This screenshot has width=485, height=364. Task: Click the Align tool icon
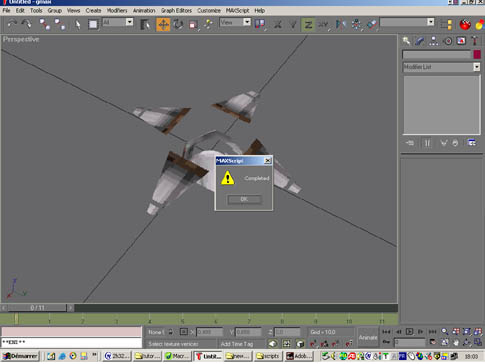point(371,24)
